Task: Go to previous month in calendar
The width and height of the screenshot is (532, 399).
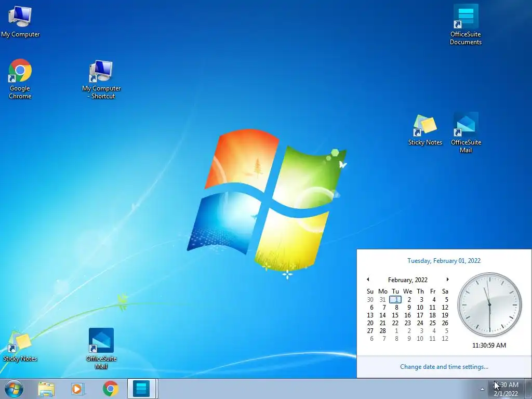Action: click(x=368, y=279)
